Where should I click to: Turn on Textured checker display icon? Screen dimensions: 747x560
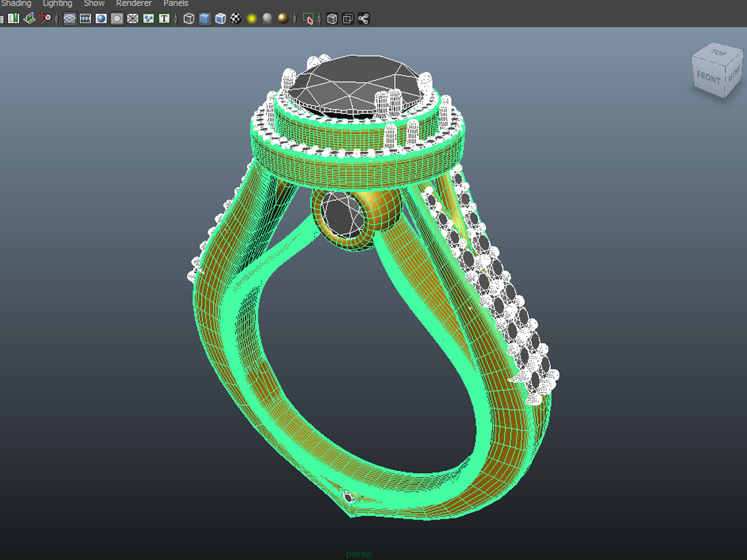coord(236,19)
